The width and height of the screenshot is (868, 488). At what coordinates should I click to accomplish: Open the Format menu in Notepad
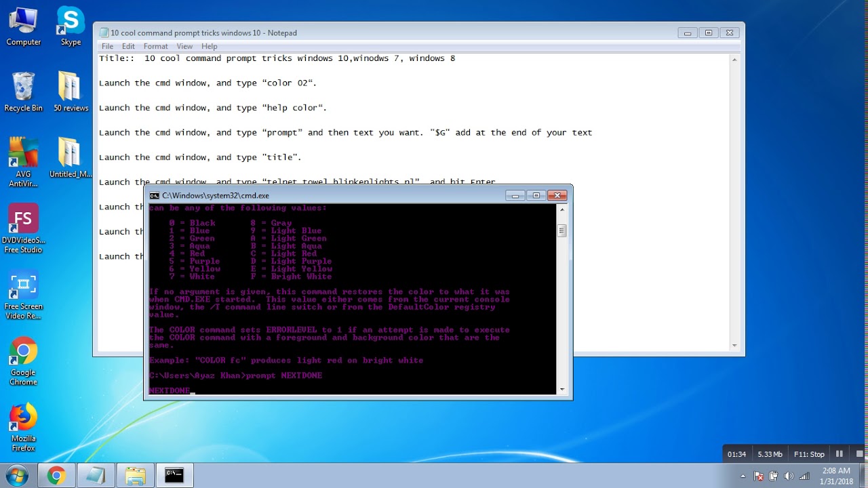tap(155, 46)
